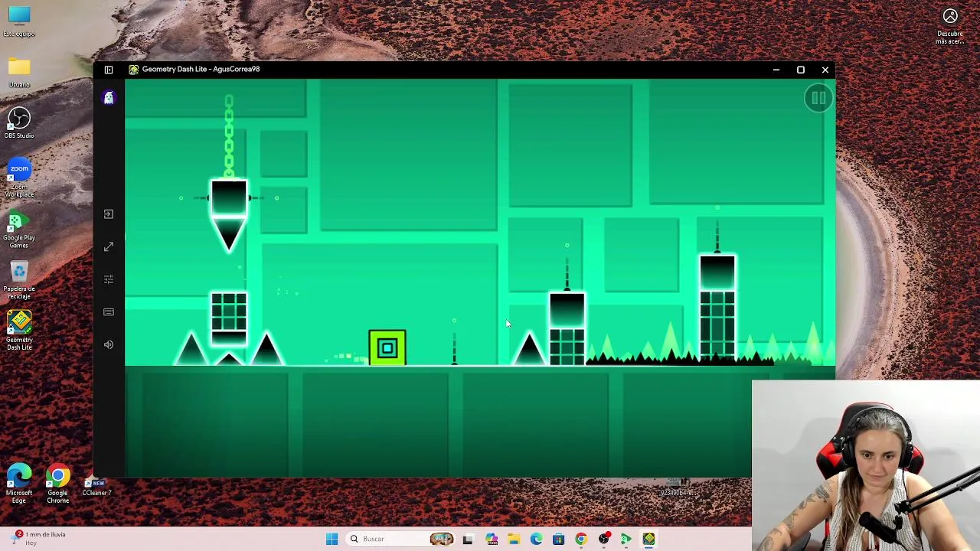Viewport: 980px width, 551px height.
Task: Open the weather widget showing lluvia
Action: (40, 538)
